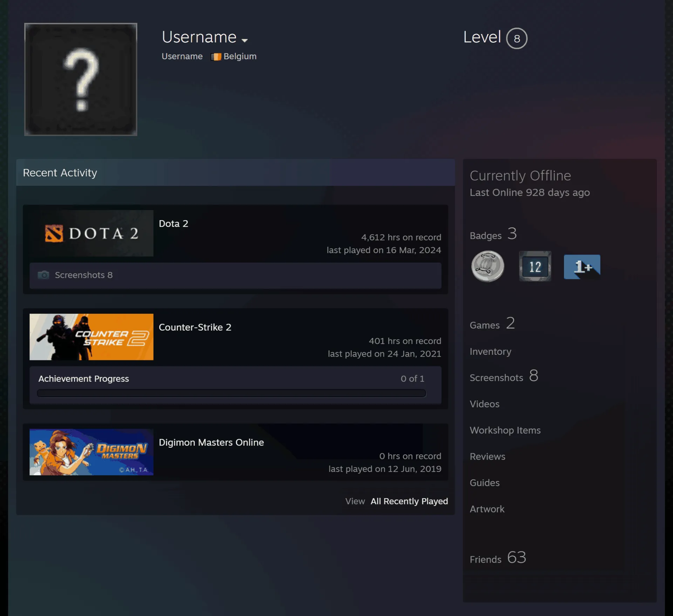Open the Friends 63 link
Image resolution: width=673 pixels, height=616 pixels.
(498, 557)
